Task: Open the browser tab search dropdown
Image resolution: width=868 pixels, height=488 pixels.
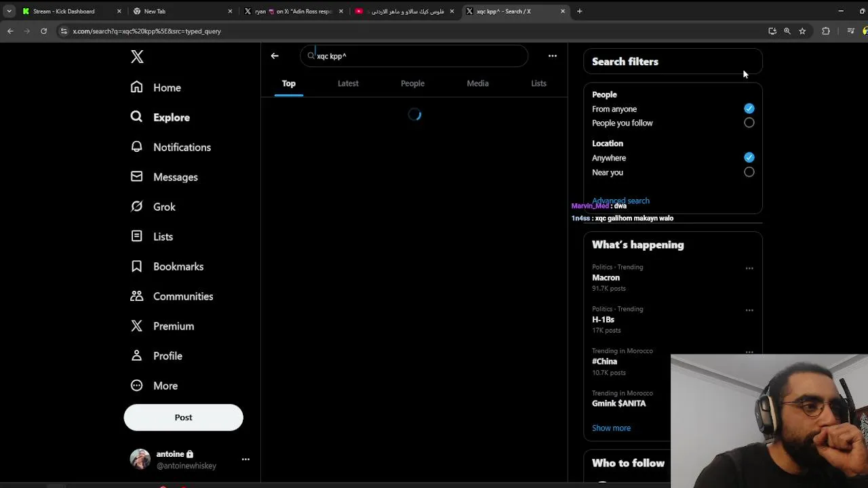Action: click(x=9, y=11)
